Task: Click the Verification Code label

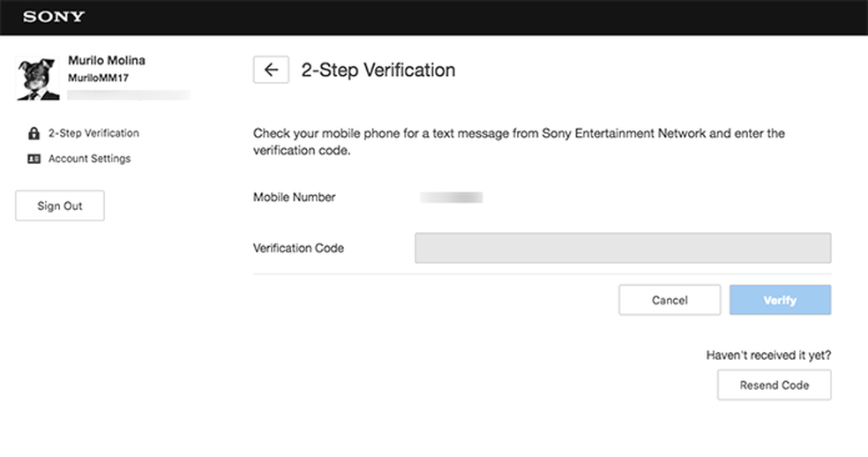Action: 298,248
